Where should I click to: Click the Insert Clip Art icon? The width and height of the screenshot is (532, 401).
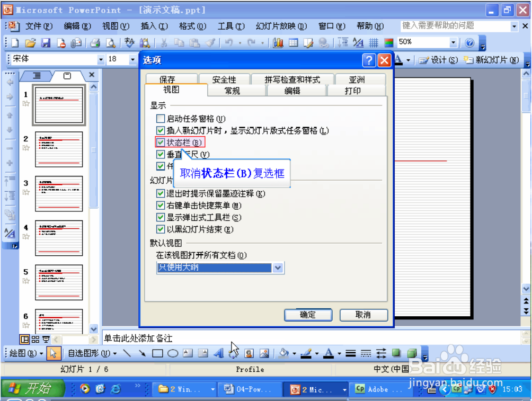tap(249, 353)
